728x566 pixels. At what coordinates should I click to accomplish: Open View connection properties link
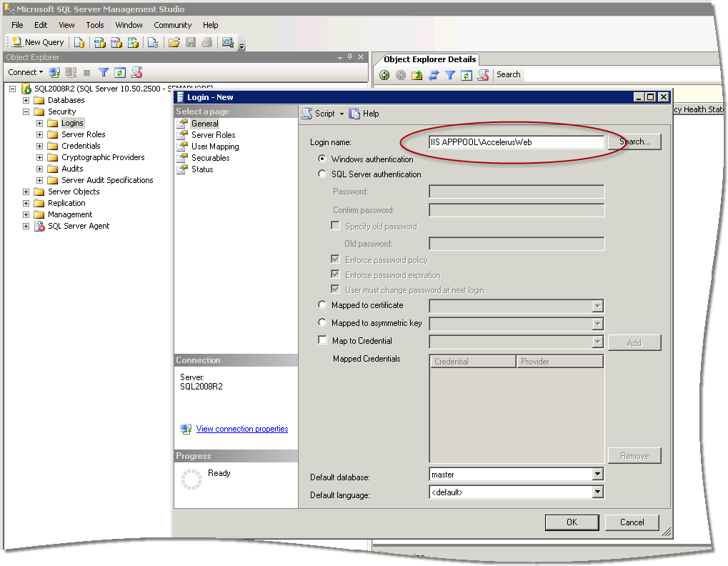tap(242, 429)
